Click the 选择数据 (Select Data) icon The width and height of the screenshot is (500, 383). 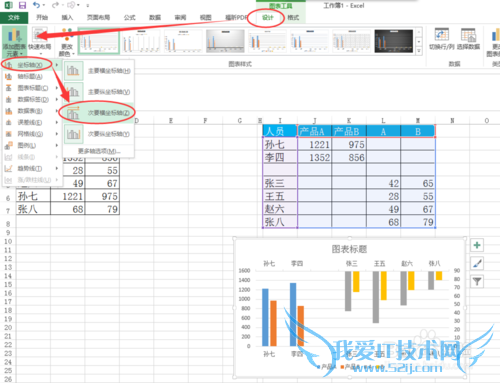tap(468, 39)
